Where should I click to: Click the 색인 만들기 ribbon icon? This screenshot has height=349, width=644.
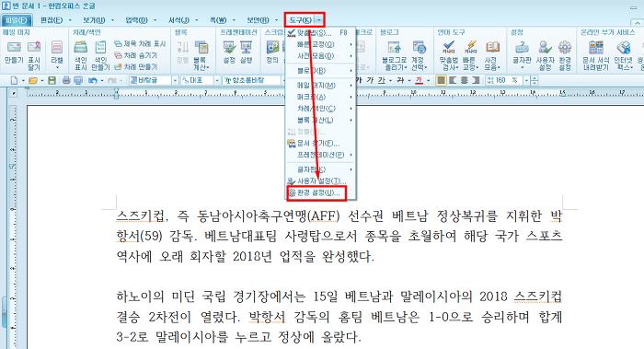pyautogui.click(x=100, y=55)
